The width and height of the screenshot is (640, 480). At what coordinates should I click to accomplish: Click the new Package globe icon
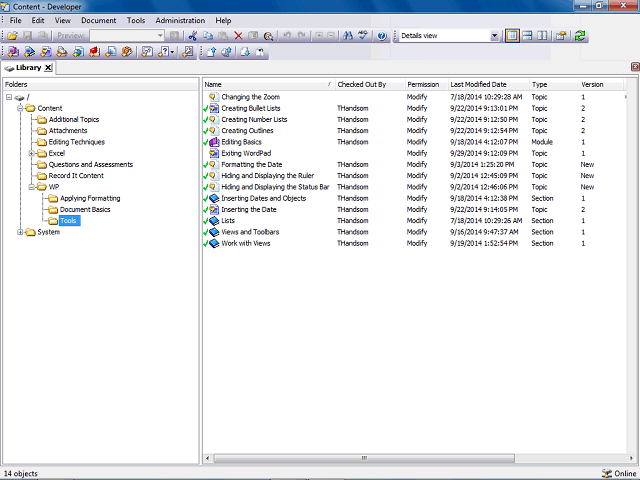78,52
